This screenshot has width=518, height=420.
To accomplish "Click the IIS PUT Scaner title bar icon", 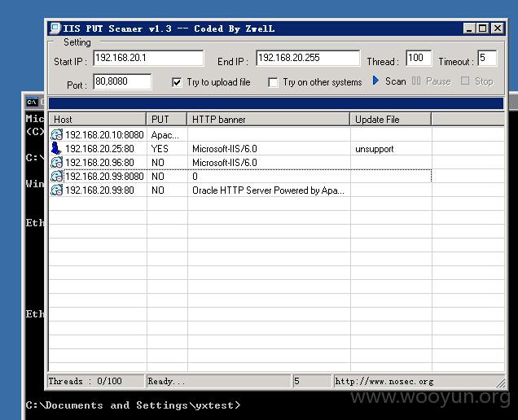I will click(x=55, y=28).
